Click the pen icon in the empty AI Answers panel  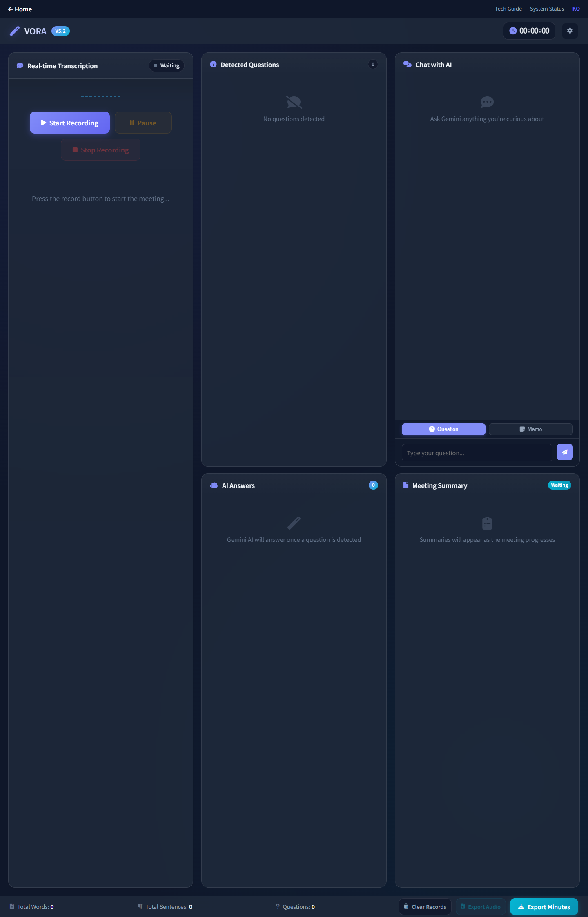tap(294, 523)
